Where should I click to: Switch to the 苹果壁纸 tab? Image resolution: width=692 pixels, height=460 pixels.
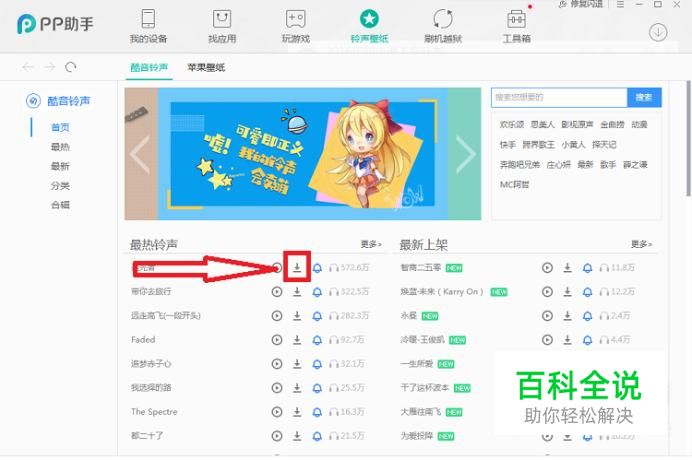(206, 68)
